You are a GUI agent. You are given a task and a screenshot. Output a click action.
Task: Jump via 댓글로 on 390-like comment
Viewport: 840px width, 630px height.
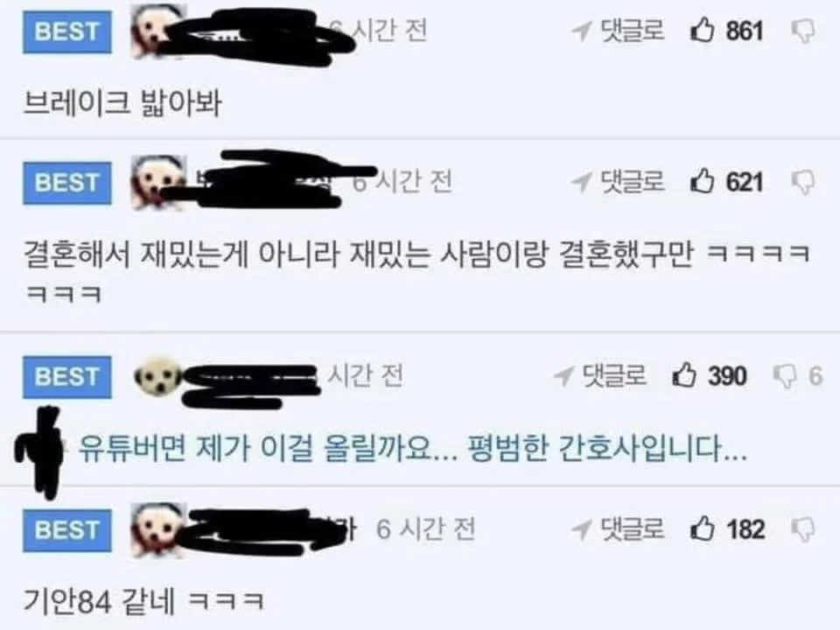[600, 375]
